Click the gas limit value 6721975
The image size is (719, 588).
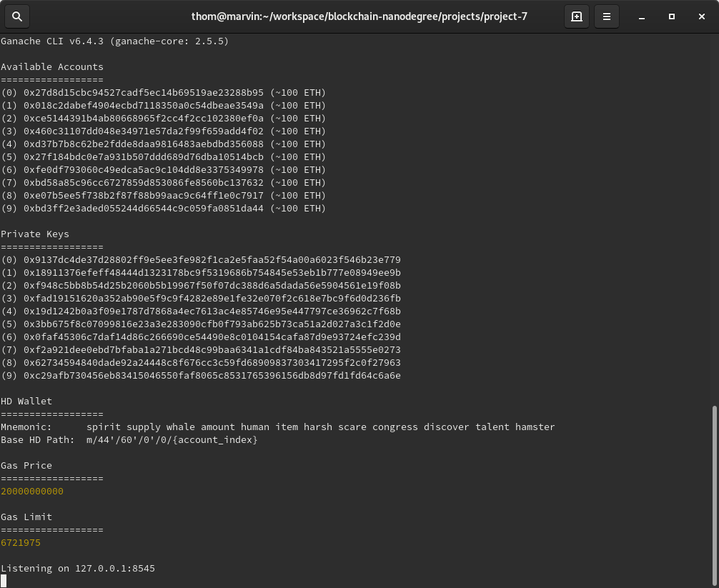[21, 542]
